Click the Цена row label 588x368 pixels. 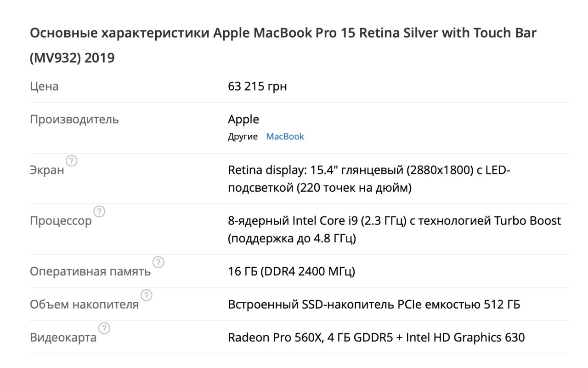[x=44, y=86]
